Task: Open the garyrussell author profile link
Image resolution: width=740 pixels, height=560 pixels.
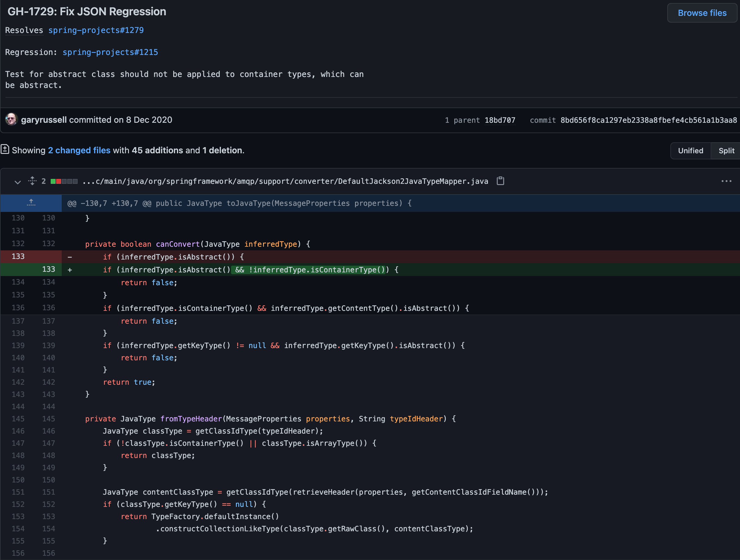Action: tap(44, 120)
